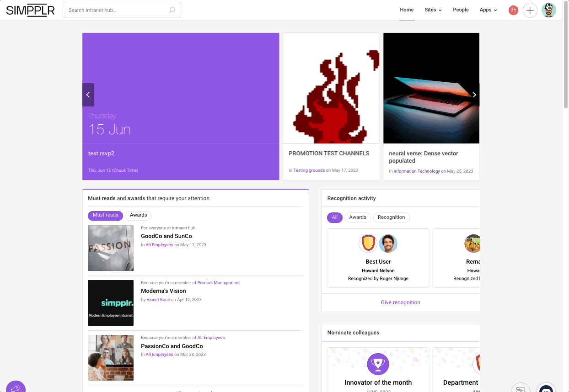
Task: Click the plus create-content button
Action: pos(530,10)
